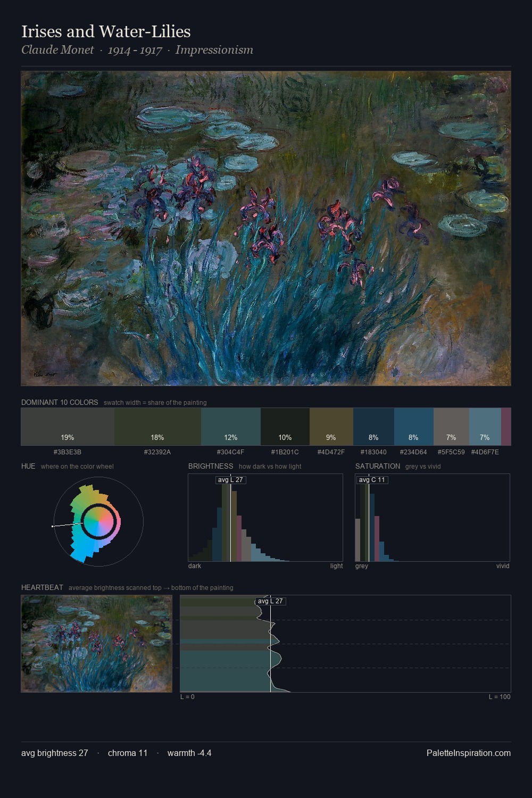Click the hex code label #1B201C

coord(285,452)
